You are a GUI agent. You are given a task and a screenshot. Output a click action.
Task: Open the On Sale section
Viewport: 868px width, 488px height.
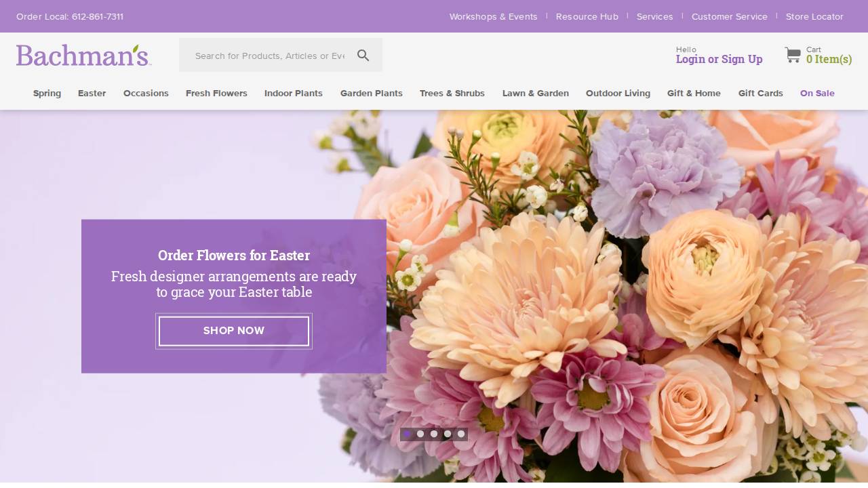(817, 93)
